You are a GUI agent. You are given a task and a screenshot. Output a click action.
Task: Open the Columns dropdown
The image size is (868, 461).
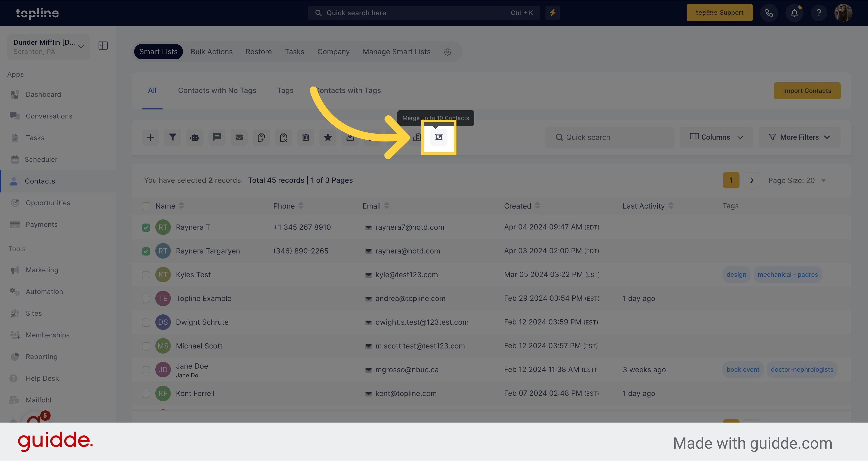click(716, 137)
